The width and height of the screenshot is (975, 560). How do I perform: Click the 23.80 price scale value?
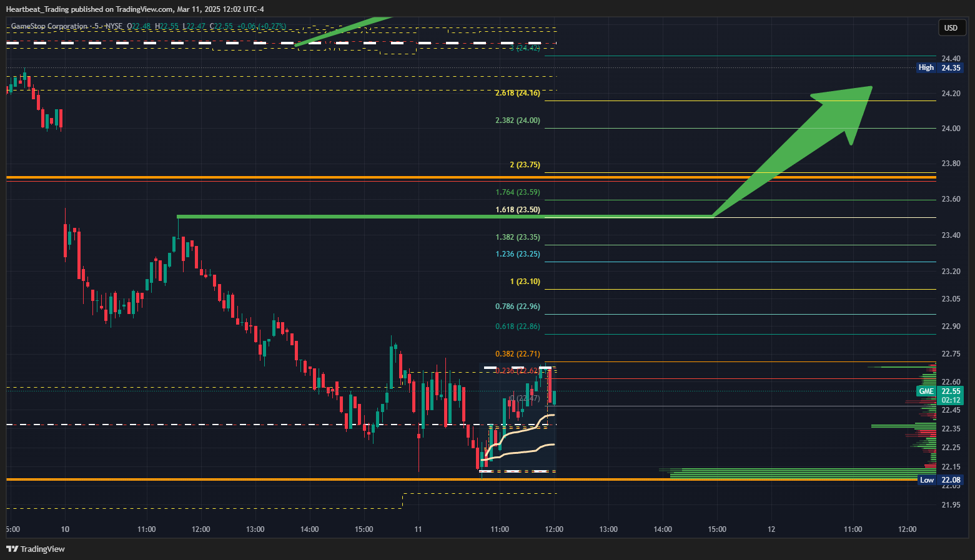click(x=951, y=164)
